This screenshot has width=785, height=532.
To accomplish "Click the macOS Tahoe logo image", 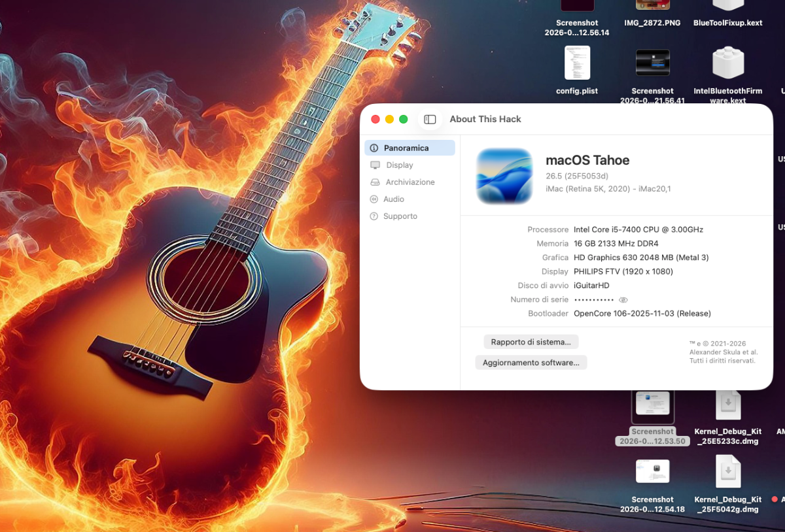I will coord(504,176).
